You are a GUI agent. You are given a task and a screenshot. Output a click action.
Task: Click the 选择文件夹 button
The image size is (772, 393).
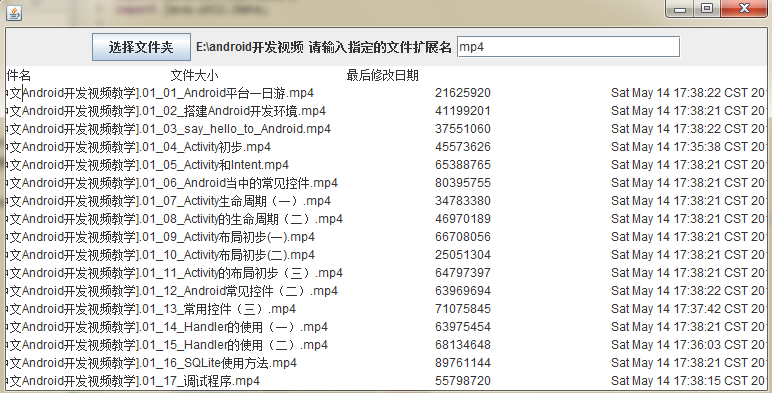141,47
